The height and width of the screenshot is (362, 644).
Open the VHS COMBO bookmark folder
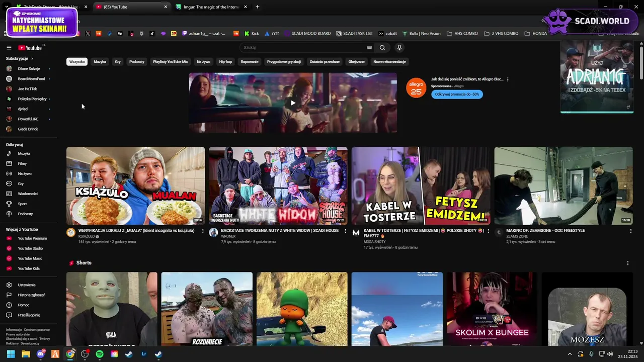coord(462,34)
